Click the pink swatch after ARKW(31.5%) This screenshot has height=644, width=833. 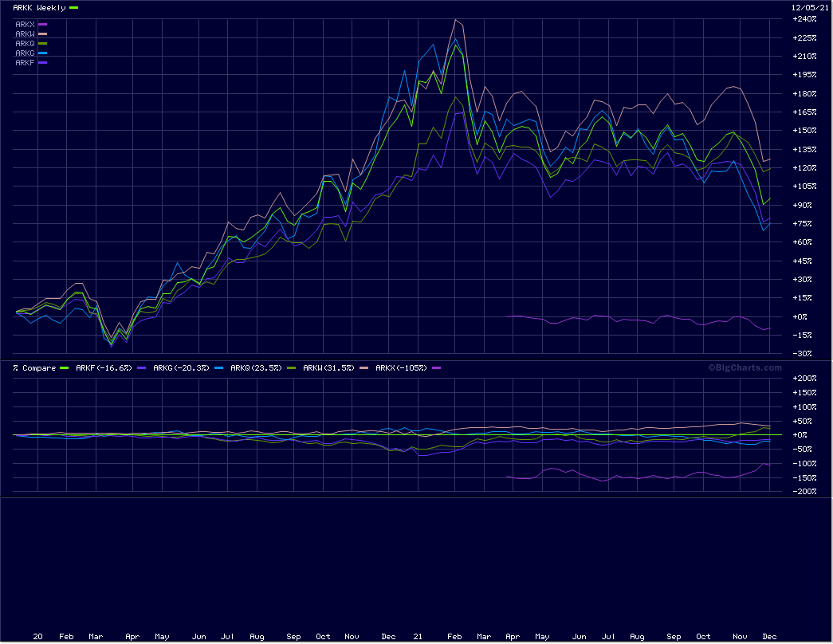point(364,368)
